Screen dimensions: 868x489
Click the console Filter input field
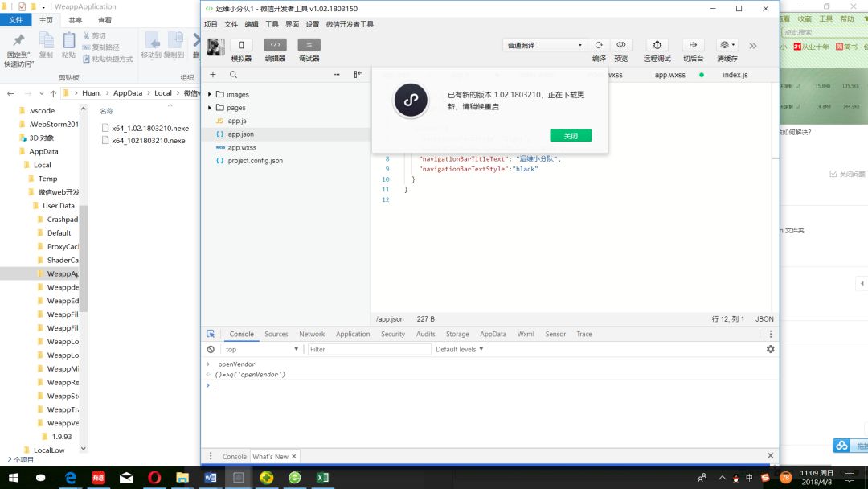[369, 349]
